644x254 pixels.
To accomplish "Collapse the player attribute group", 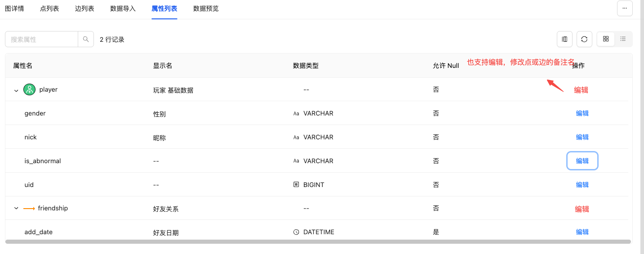I will (x=16, y=90).
